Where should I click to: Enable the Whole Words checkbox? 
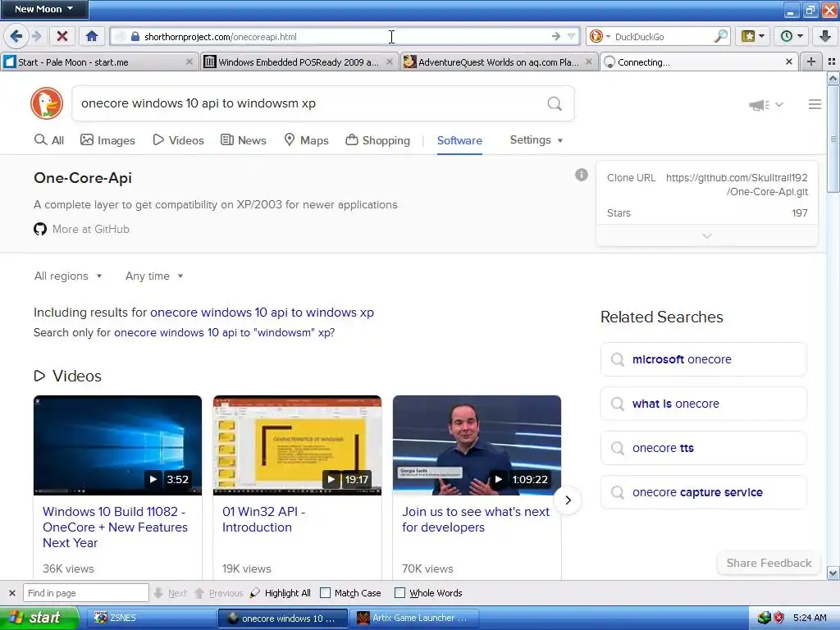point(399,593)
